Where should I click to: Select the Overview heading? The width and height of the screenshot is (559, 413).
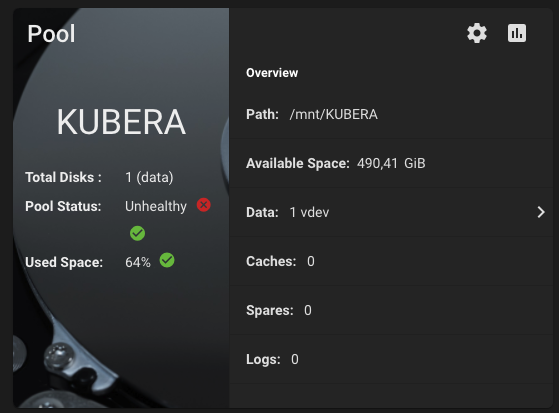click(x=272, y=73)
